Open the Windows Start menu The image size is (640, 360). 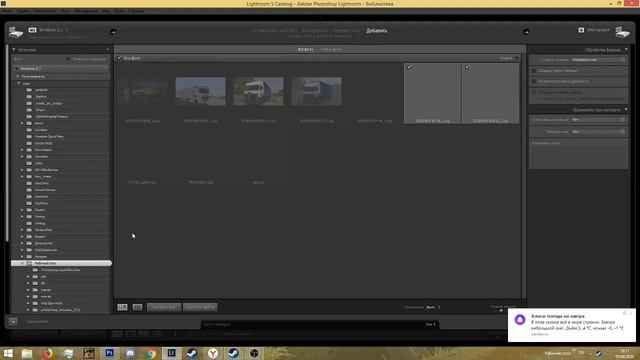click(8, 353)
